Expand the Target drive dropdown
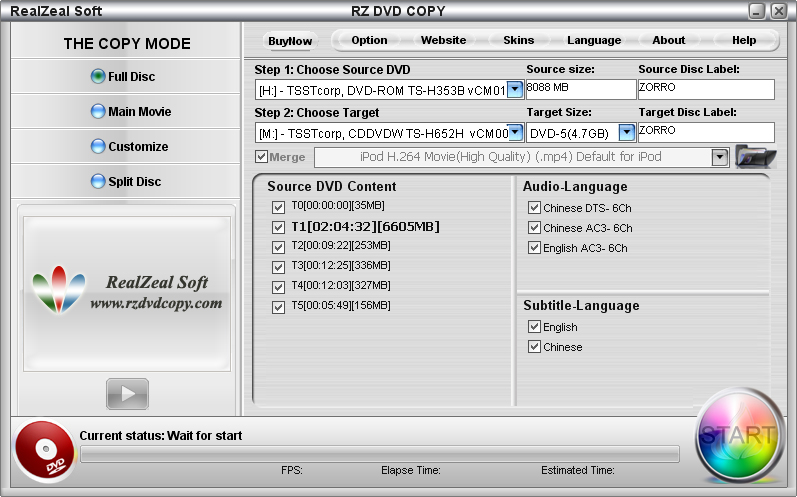797x497 pixels. coord(515,132)
